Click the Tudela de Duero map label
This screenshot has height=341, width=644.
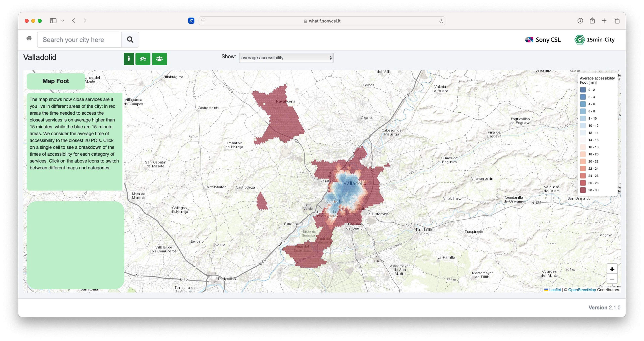[423, 232]
